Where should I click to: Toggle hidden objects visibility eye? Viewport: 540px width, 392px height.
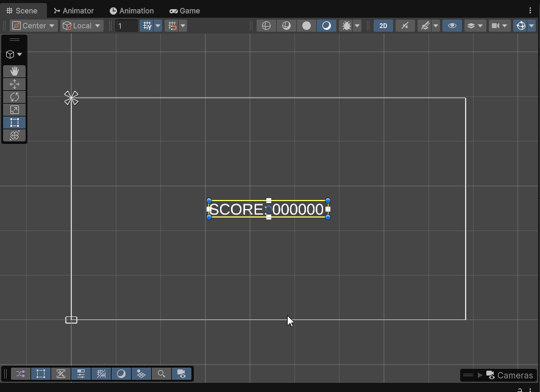pyautogui.click(x=452, y=26)
